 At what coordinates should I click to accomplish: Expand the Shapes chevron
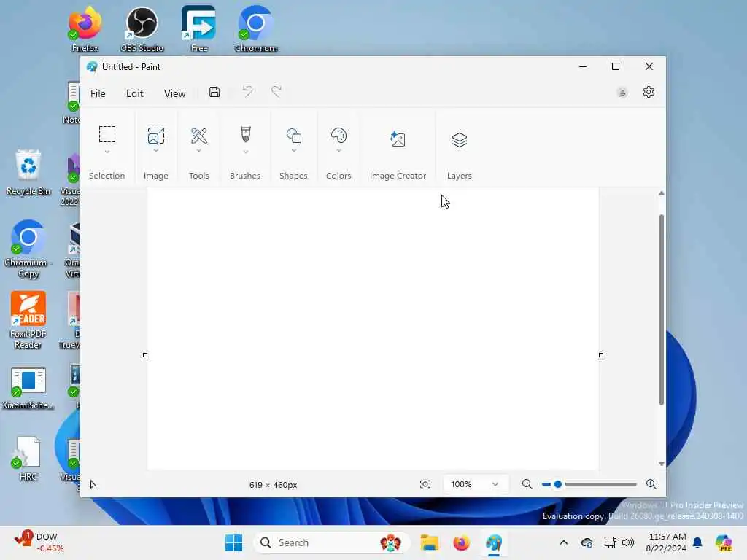(x=293, y=150)
